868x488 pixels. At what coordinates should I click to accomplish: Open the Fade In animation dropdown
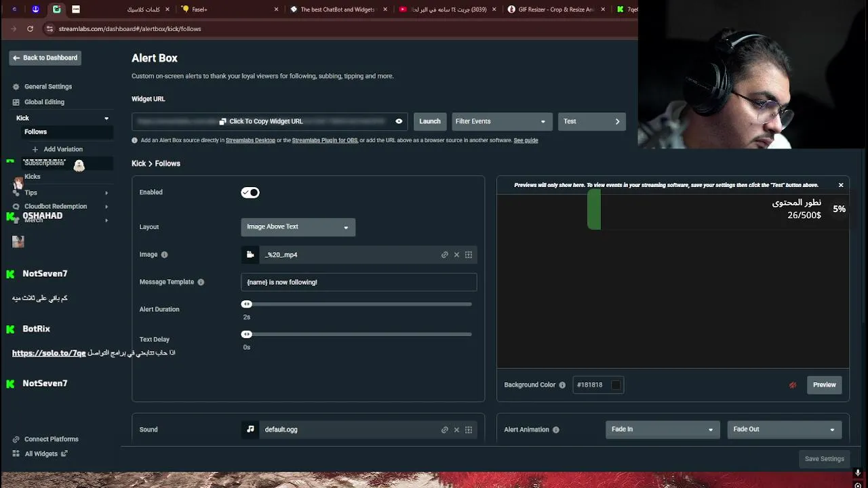click(663, 429)
